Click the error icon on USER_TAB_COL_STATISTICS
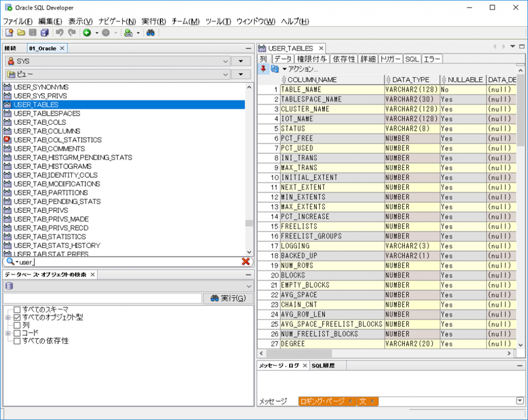Image resolution: width=528 pixels, height=420 pixels. pos(7,139)
